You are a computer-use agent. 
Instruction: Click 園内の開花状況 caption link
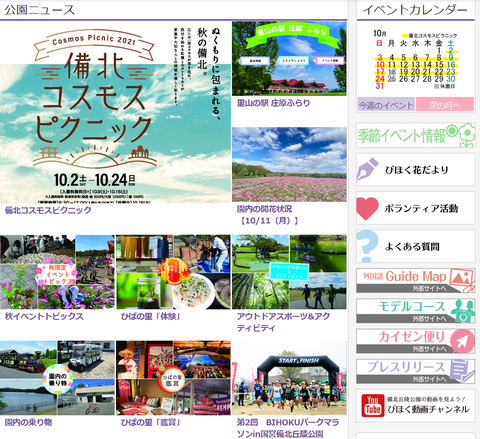click(x=268, y=215)
